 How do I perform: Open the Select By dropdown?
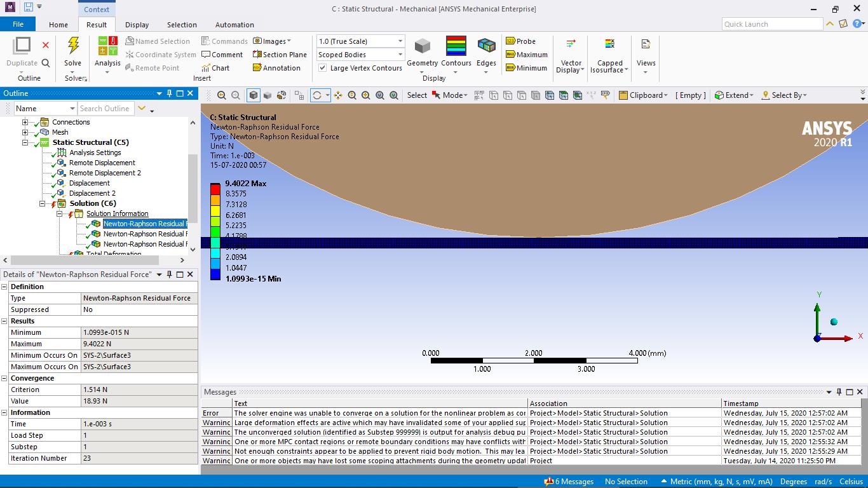[784, 95]
